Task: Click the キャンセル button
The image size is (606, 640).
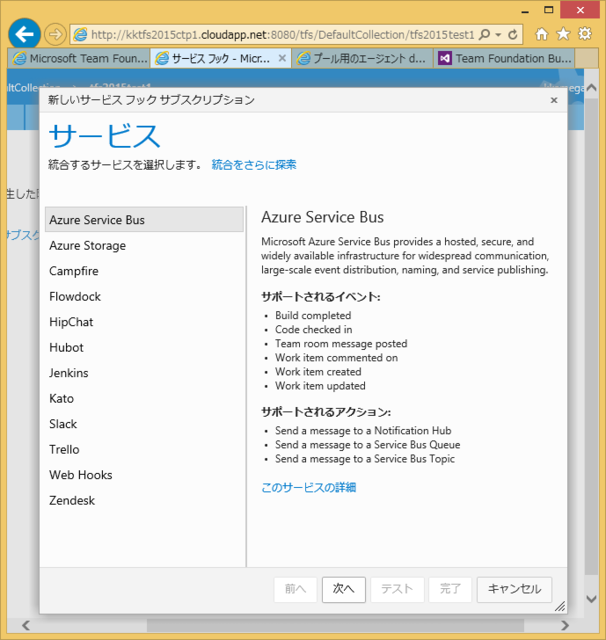Action: tap(514, 589)
